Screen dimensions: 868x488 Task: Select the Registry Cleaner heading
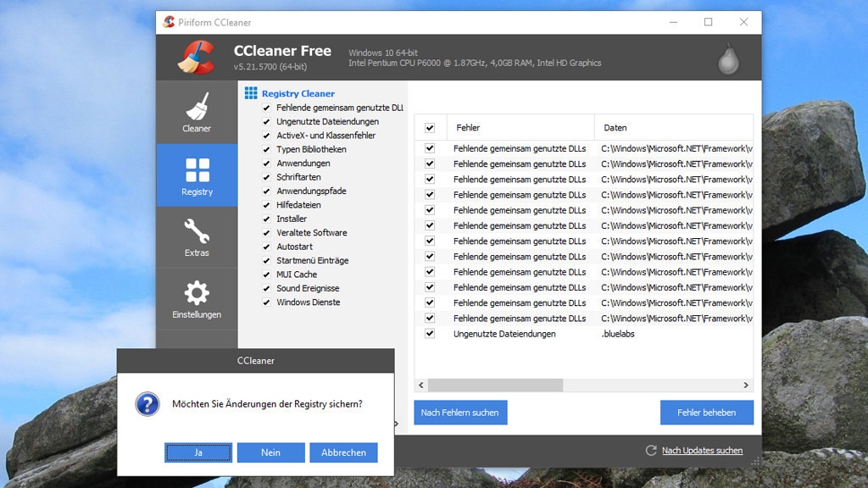point(298,93)
